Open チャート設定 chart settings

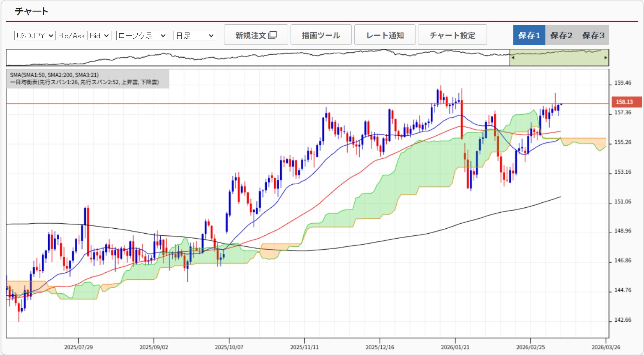452,35
